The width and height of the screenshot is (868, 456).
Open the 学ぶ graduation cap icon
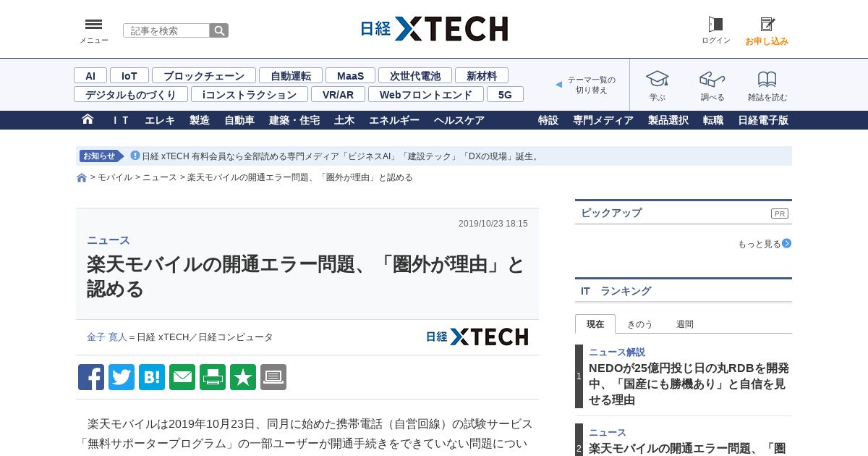(x=657, y=78)
